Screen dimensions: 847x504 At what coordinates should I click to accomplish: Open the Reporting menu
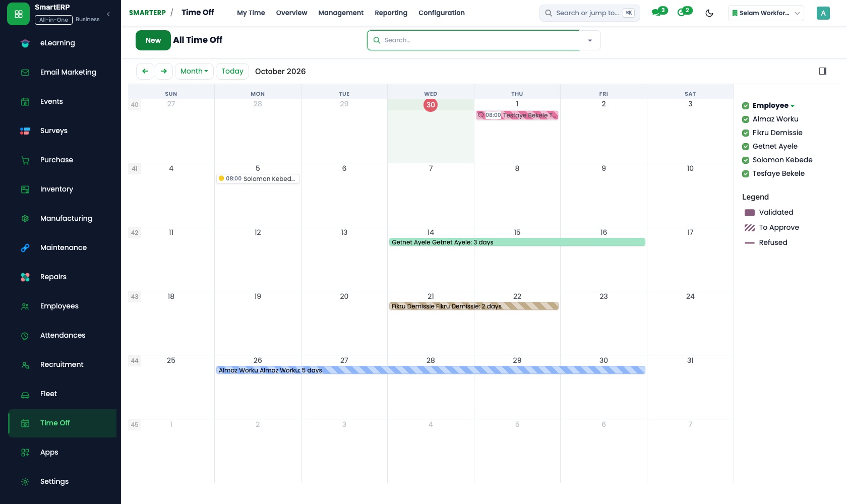tap(391, 13)
